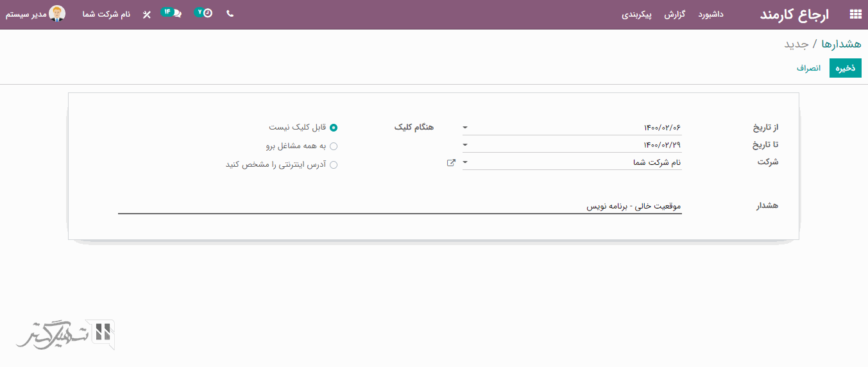Expand the تا تاریخ date dropdown arrow
This screenshot has width=868, height=367.
[465, 145]
